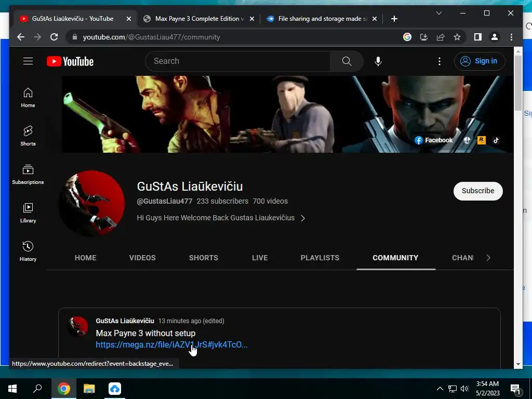This screenshot has width=532, height=399.
Task: Open the cloud app icon on taskbar
Action: [115, 389]
